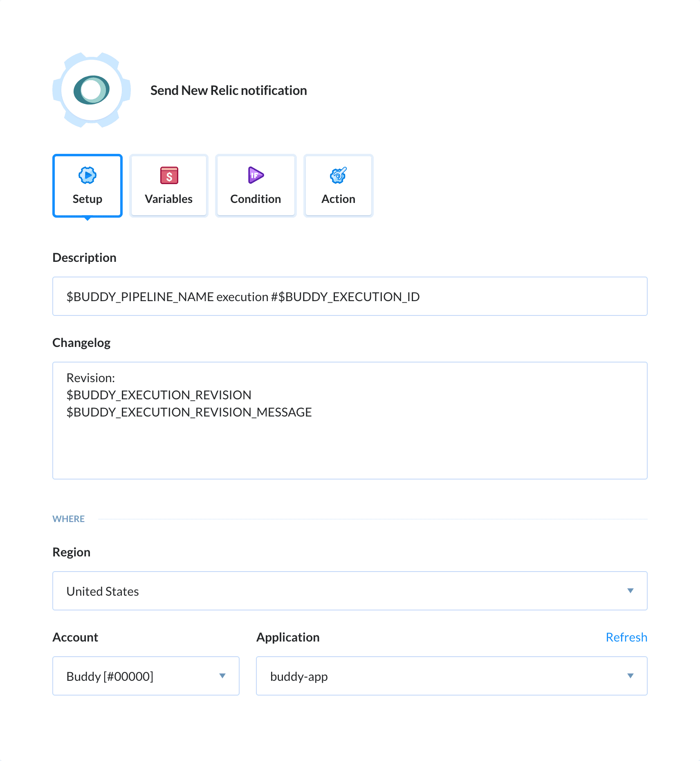Click the 'buddy-app' application value

[x=299, y=676]
